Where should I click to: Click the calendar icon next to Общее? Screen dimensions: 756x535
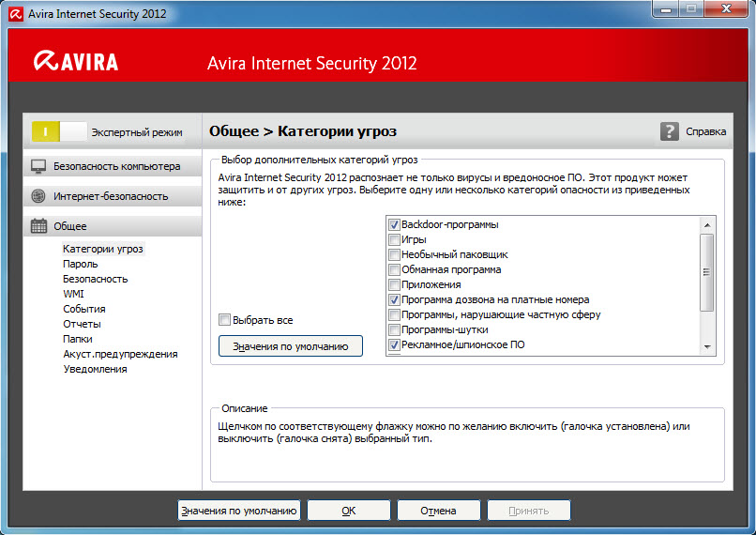click(x=38, y=226)
